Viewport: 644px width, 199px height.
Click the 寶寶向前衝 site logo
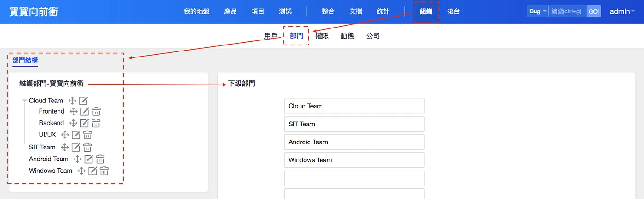pos(34,11)
